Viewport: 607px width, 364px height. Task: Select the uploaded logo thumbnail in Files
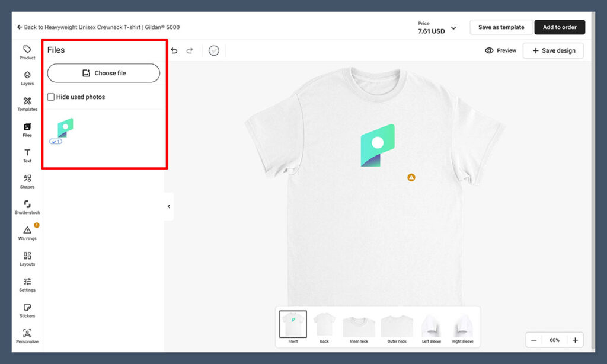65,128
